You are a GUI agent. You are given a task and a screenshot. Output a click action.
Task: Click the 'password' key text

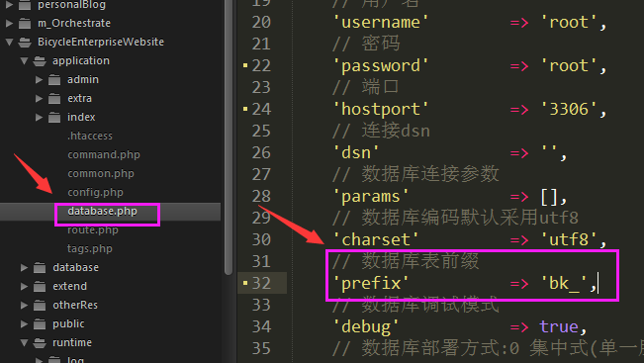(380, 65)
